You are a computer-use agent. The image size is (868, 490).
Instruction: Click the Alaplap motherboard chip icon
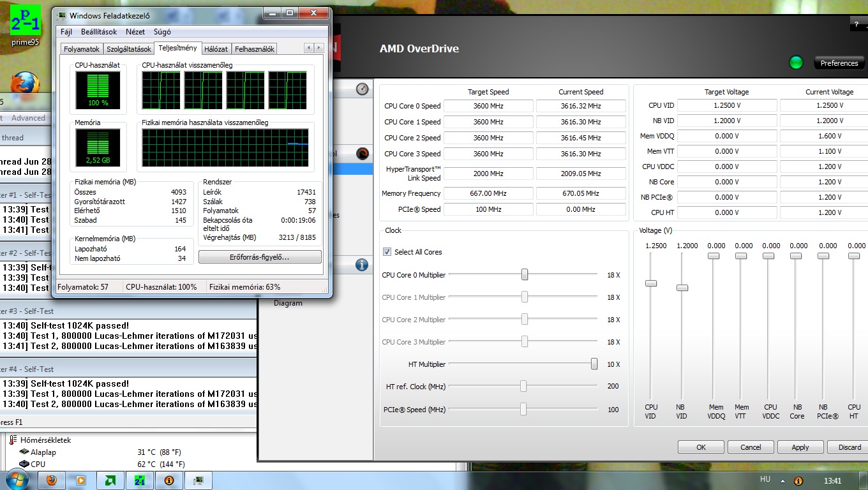pyautogui.click(x=24, y=452)
